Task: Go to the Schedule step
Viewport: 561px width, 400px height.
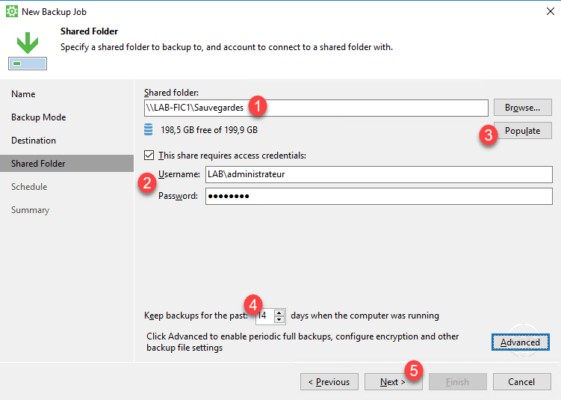Action: point(29,187)
